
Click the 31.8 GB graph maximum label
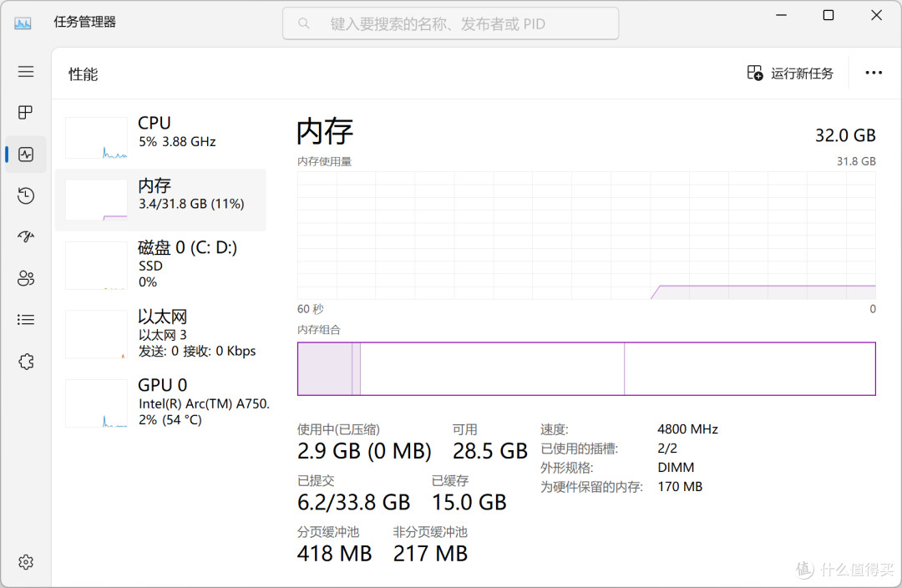tap(856, 162)
